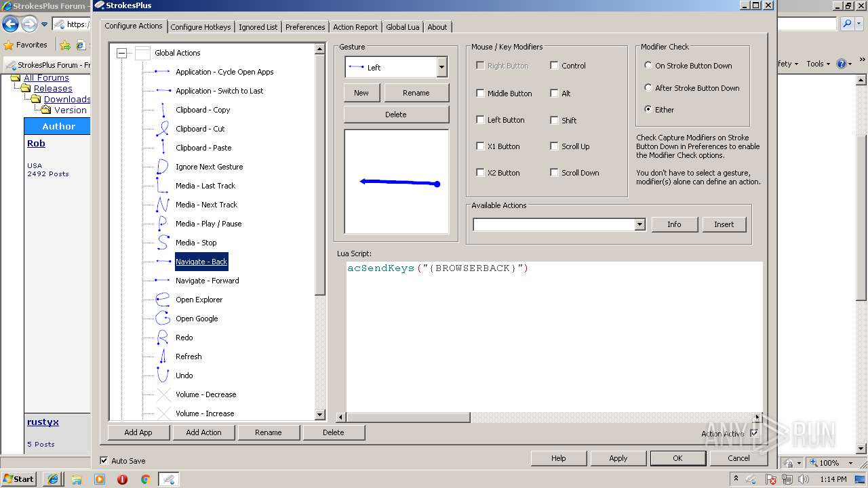The width and height of the screenshot is (868, 488).
Task: Check the Scroll Up modifier
Action: pos(554,146)
